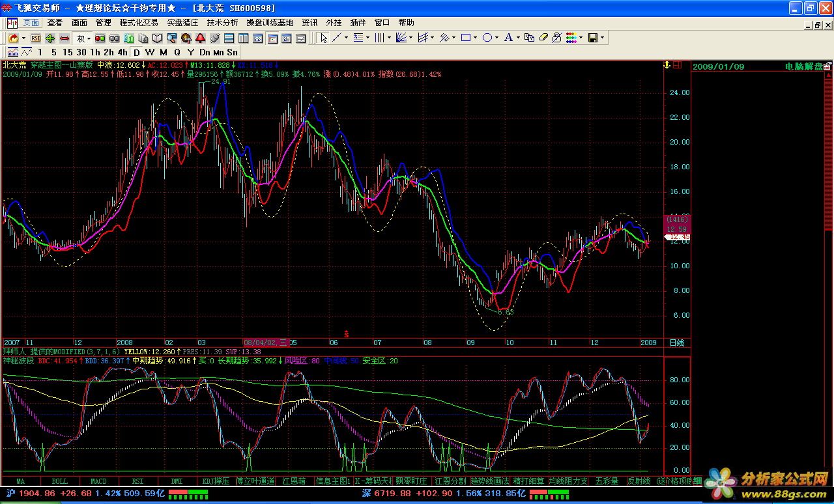The height and width of the screenshot is (504, 834).
Task: Switch chart to yearly Y period
Action: [191, 52]
